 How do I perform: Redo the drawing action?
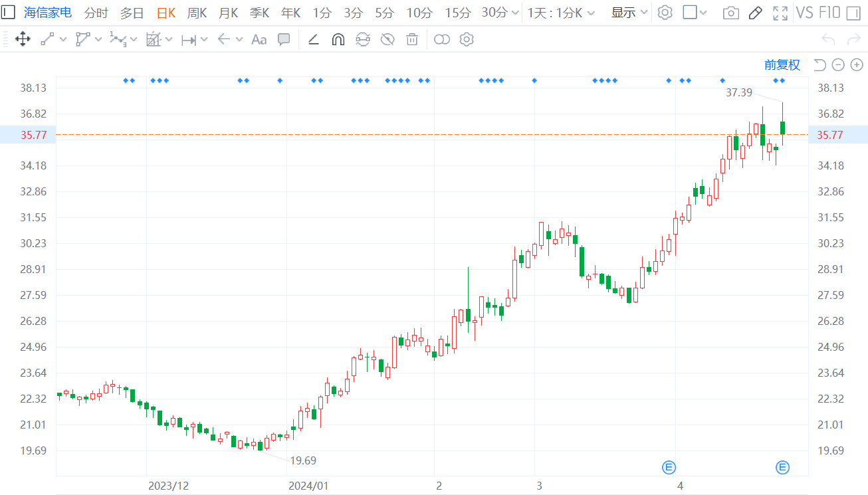pos(854,40)
